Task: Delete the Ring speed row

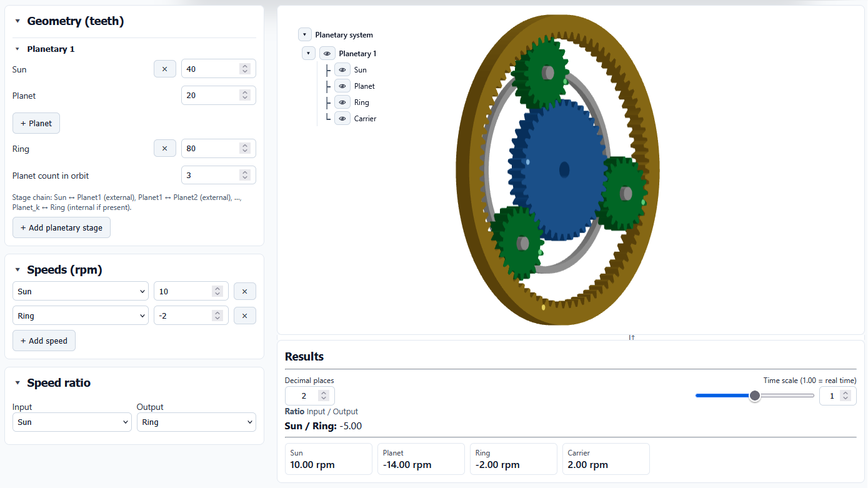Action: [x=245, y=316]
